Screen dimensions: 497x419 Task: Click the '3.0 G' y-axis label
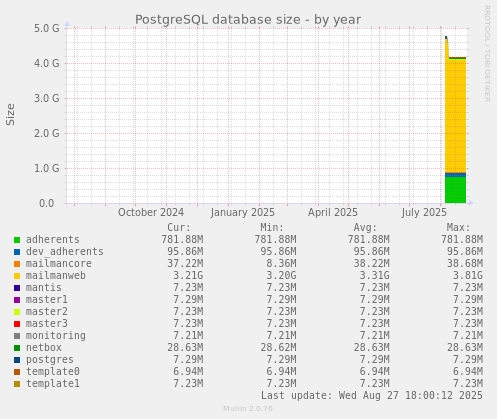pos(47,98)
